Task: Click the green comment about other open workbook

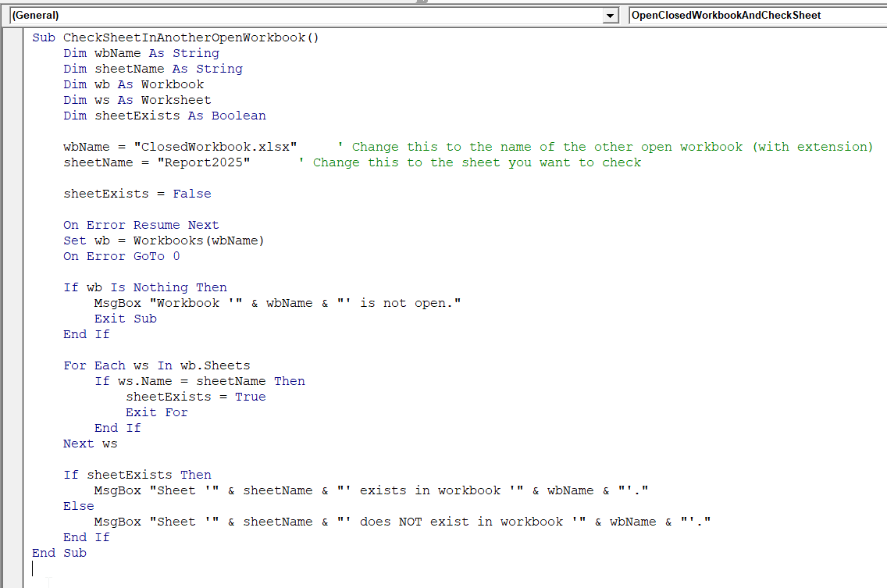Action: click(605, 147)
